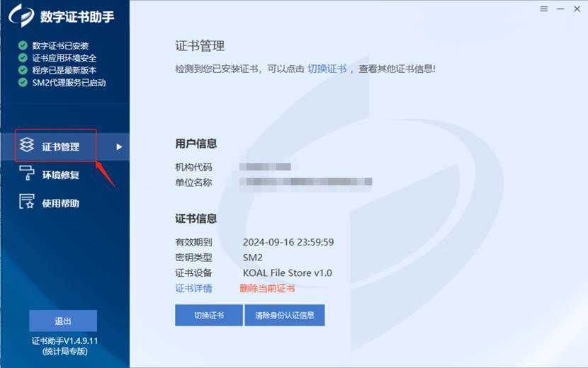Click the 切换证书 link in the description
The image size is (588, 368).
[327, 69]
